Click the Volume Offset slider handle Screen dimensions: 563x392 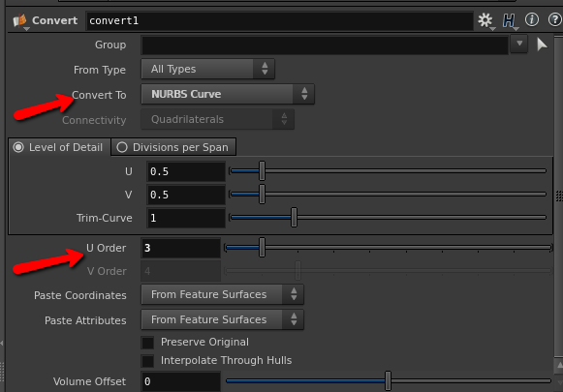[x=389, y=381]
